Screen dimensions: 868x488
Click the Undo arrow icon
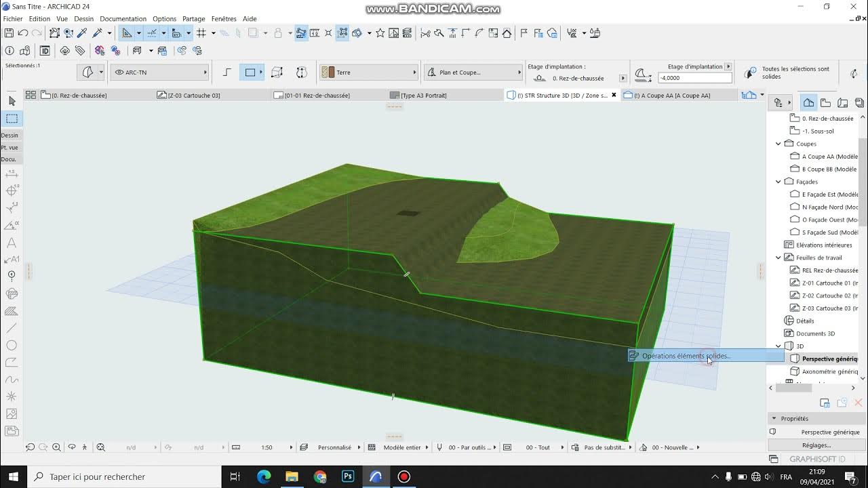coord(23,33)
